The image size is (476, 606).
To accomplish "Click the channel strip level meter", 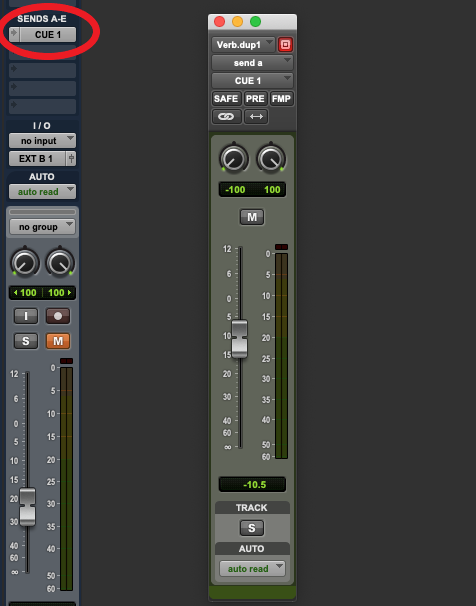I will 66,478.
